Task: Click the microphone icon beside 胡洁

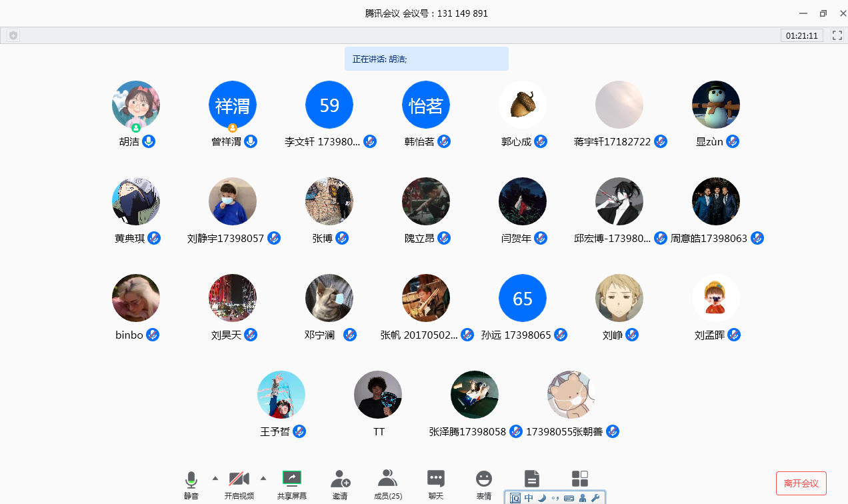Action: (149, 141)
